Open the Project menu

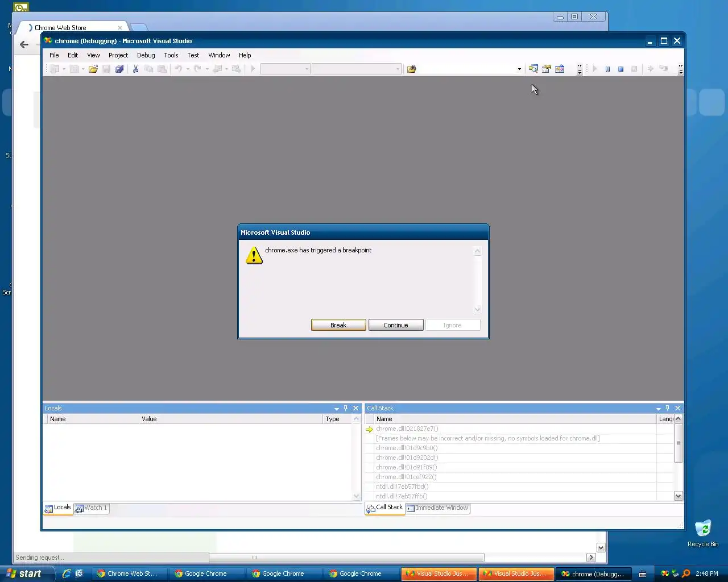click(x=118, y=55)
